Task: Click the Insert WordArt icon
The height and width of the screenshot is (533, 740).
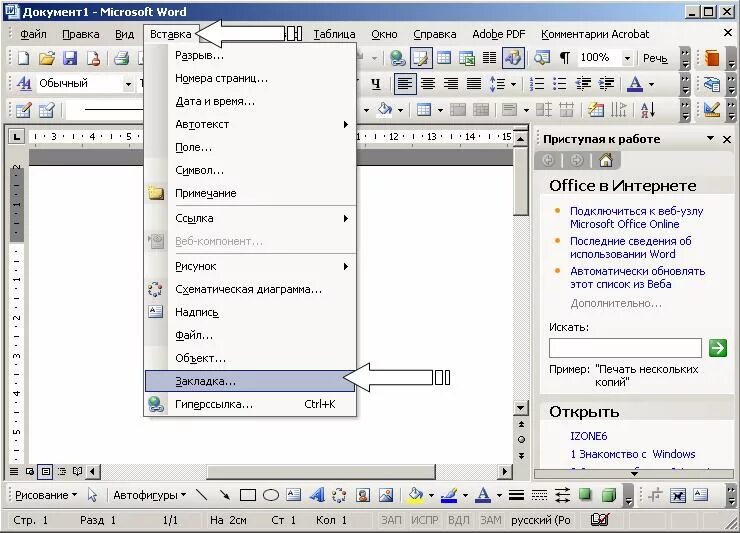Action: [317, 495]
